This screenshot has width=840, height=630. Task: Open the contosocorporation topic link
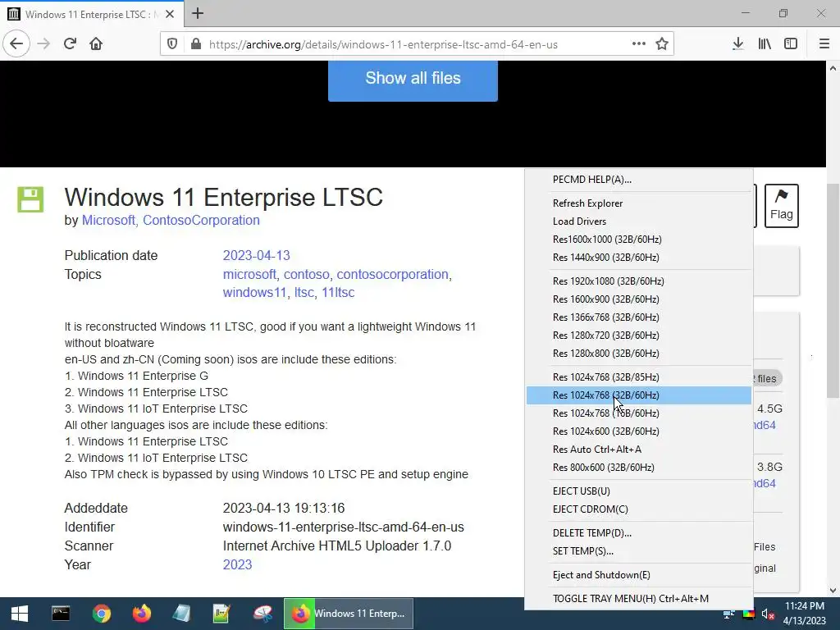point(392,274)
